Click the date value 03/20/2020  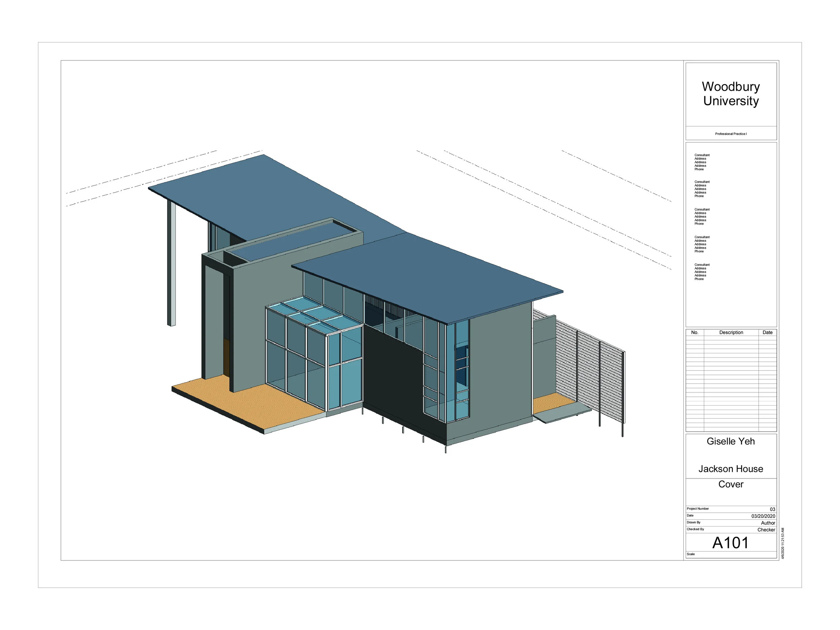click(763, 516)
